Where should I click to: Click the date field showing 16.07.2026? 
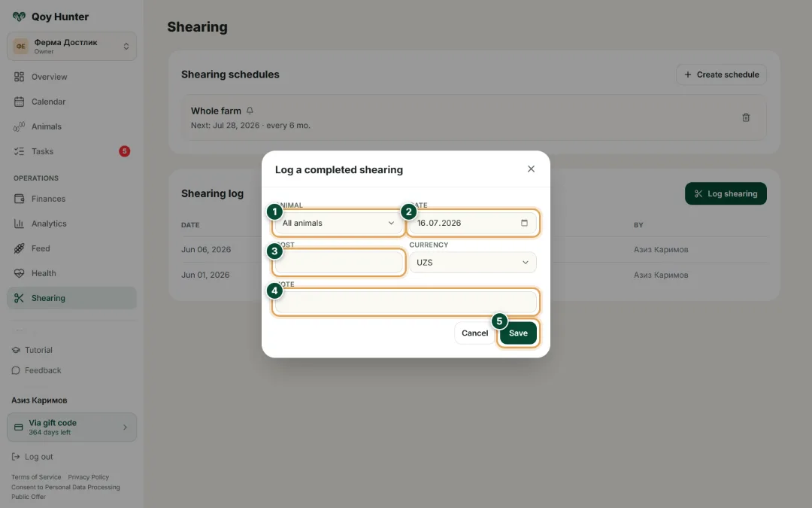point(472,223)
